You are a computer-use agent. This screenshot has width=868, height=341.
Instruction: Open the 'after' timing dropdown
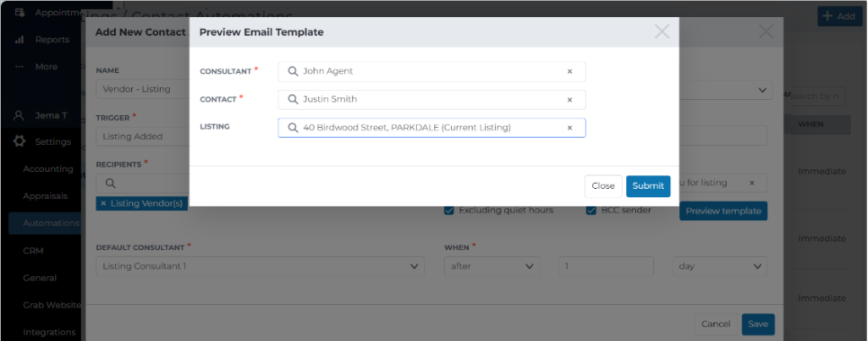492,266
